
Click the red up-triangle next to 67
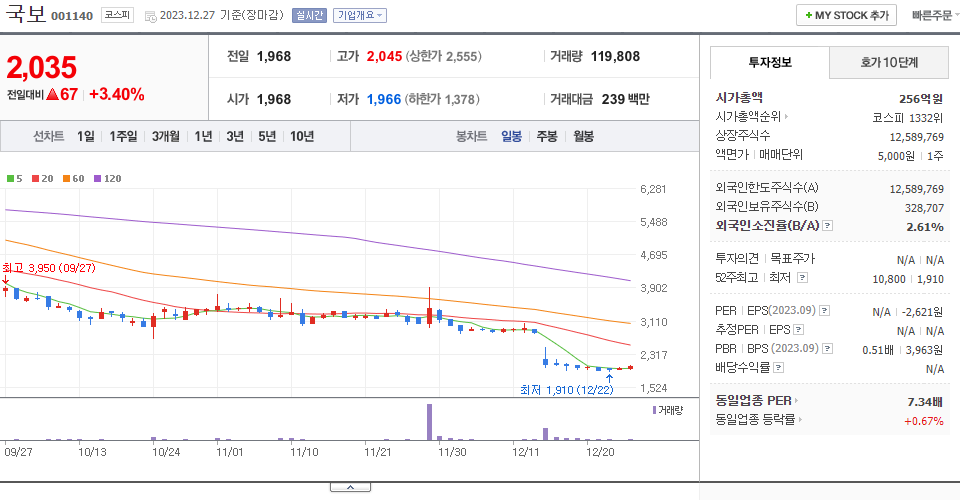pyautogui.click(x=52, y=94)
